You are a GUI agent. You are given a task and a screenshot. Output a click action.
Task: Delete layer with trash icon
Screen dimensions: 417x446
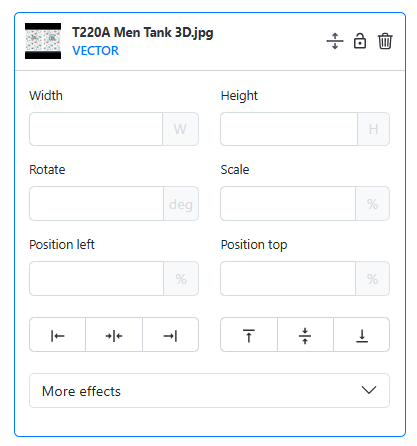click(385, 41)
